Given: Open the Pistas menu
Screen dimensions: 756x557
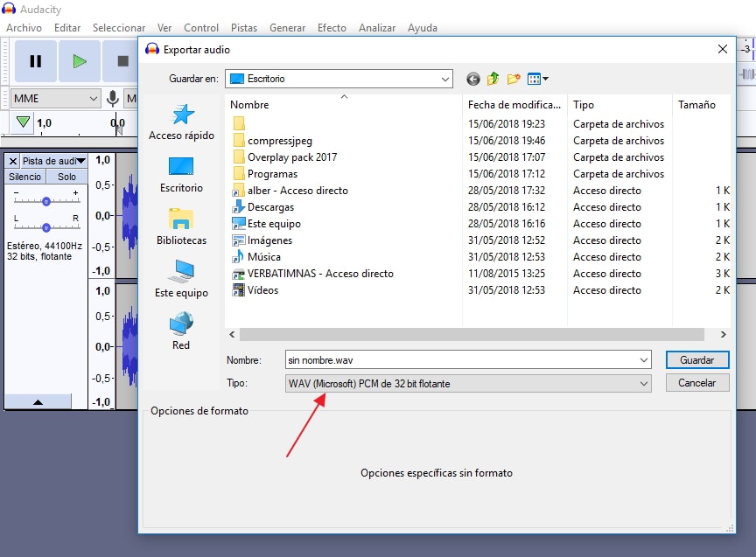Looking at the screenshot, I should (244, 28).
